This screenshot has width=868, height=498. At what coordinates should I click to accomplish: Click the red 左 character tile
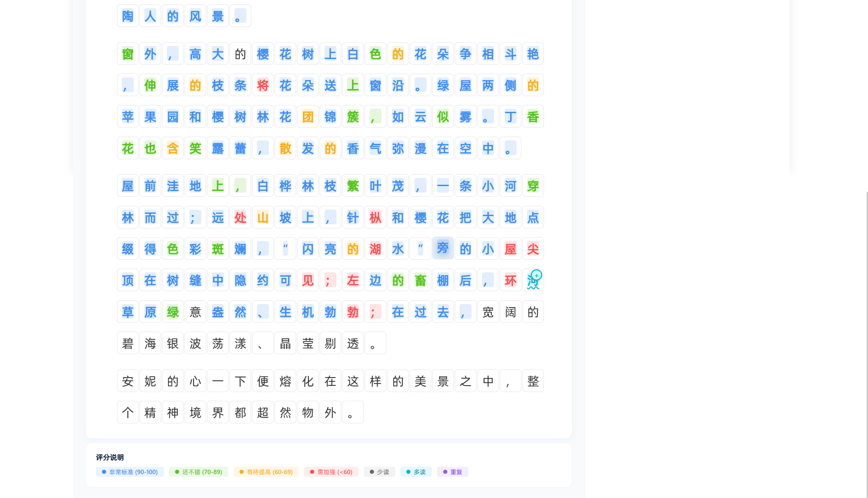353,280
